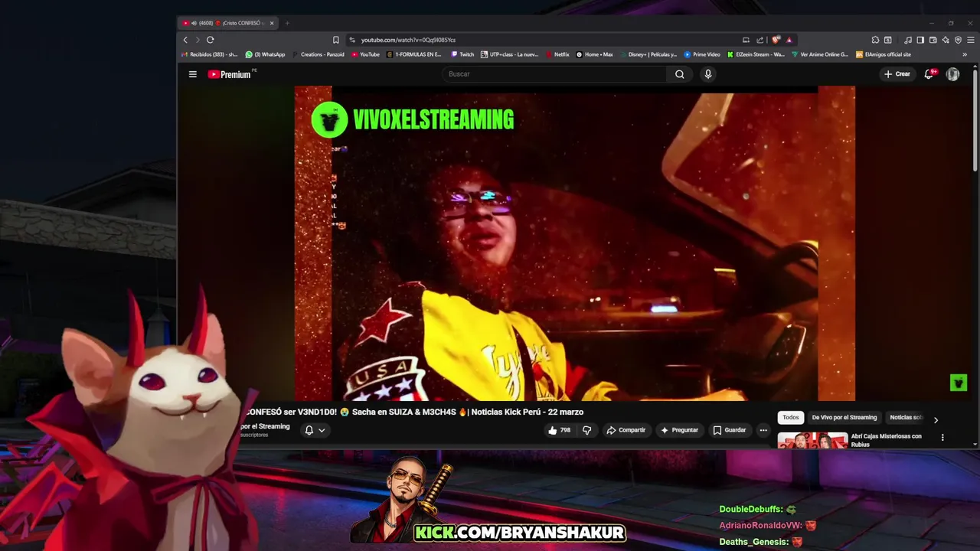This screenshot has width=980, height=551.
Task: Submit search with the magnifier button
Action: (679, 74)
